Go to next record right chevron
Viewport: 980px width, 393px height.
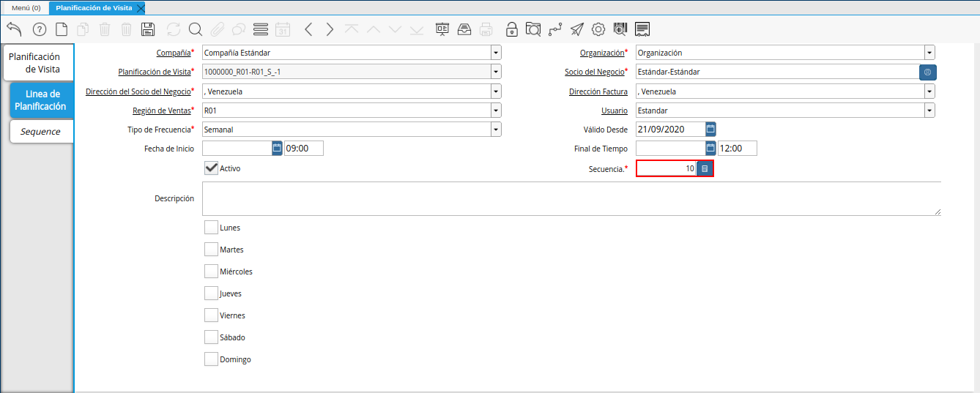click(x=330, y=29)
